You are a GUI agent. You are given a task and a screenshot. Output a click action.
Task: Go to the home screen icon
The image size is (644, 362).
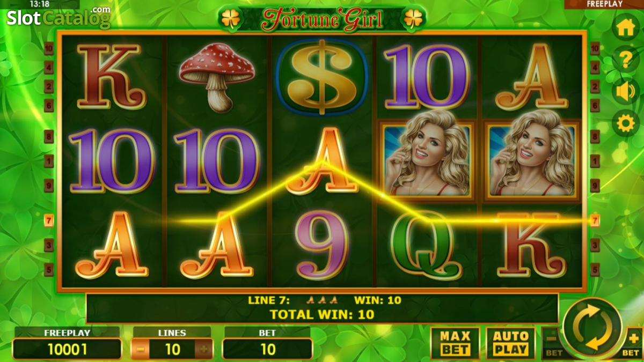626,28
